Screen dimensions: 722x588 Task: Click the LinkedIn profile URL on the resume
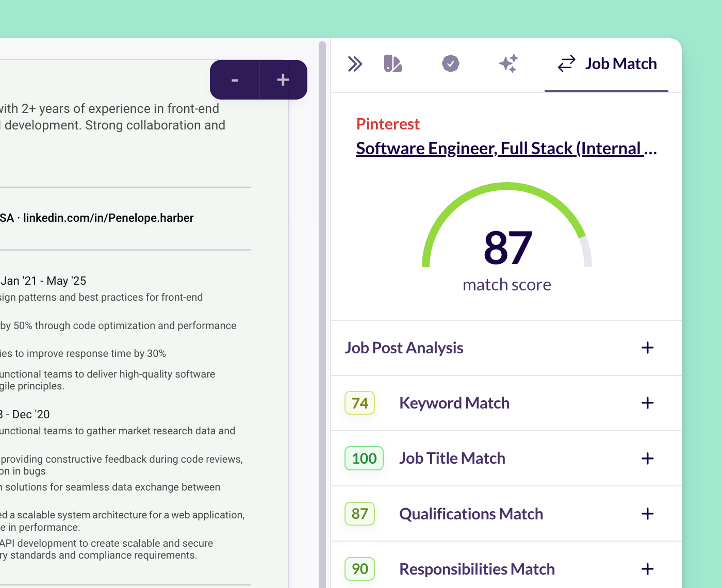coord(108,218)
